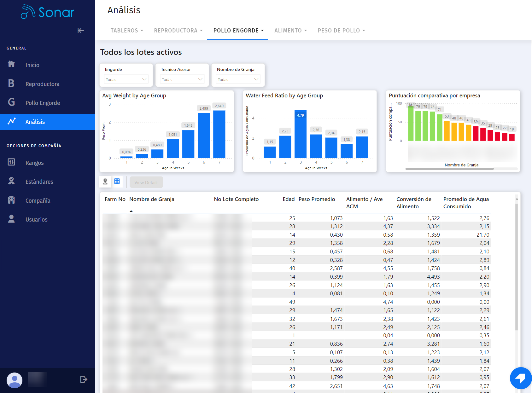Click the Compañía building icon
This screenshot has height=393, width=532.
pos(11,200)
